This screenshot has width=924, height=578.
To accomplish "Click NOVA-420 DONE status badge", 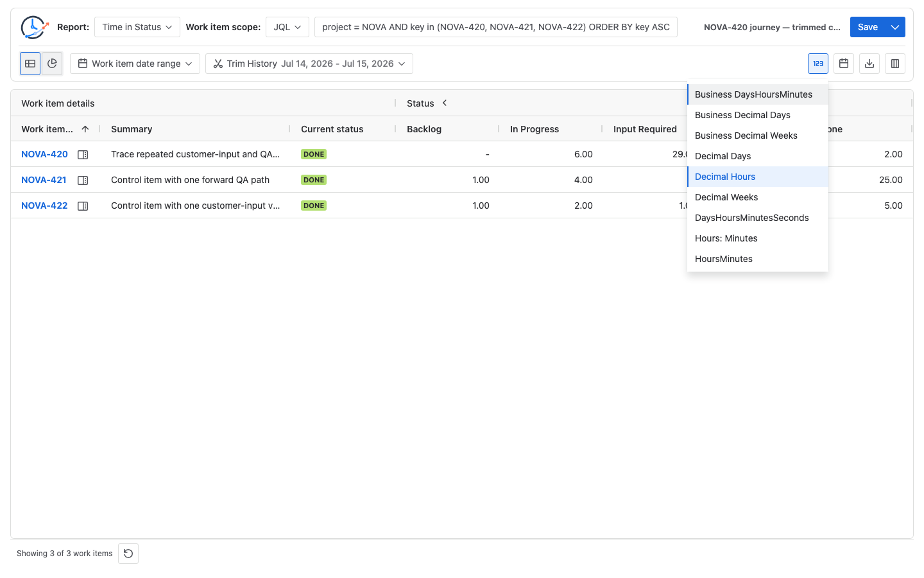I will (x=314, y=154).
